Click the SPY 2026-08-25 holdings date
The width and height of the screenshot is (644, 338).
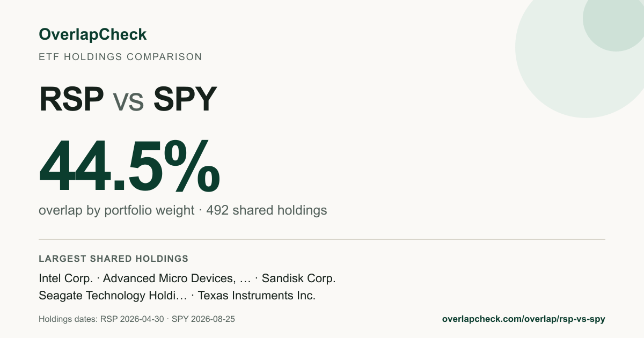[203, 319]
